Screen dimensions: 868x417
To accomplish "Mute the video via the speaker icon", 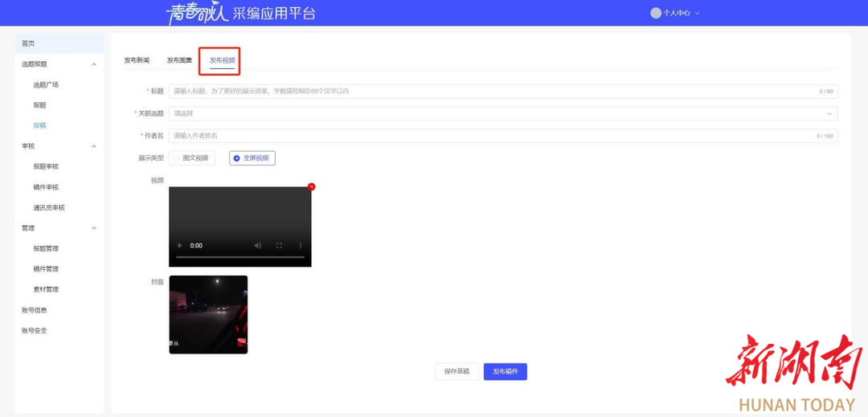I will tap(258, 246).
